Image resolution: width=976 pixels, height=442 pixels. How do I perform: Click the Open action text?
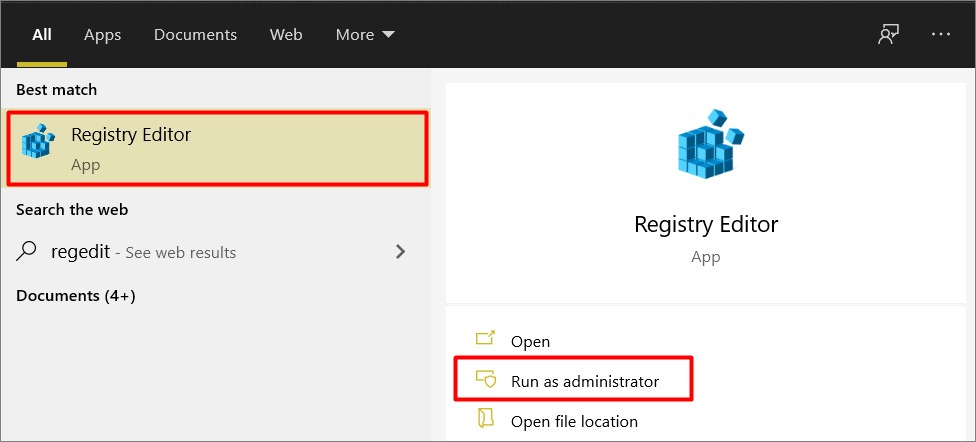click(530, 342)
